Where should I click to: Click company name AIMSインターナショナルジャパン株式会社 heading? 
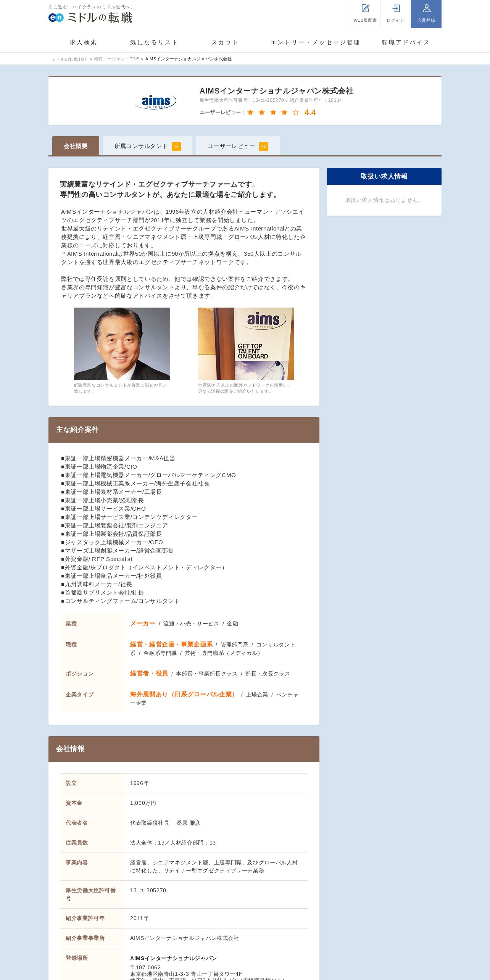point(277,91)
